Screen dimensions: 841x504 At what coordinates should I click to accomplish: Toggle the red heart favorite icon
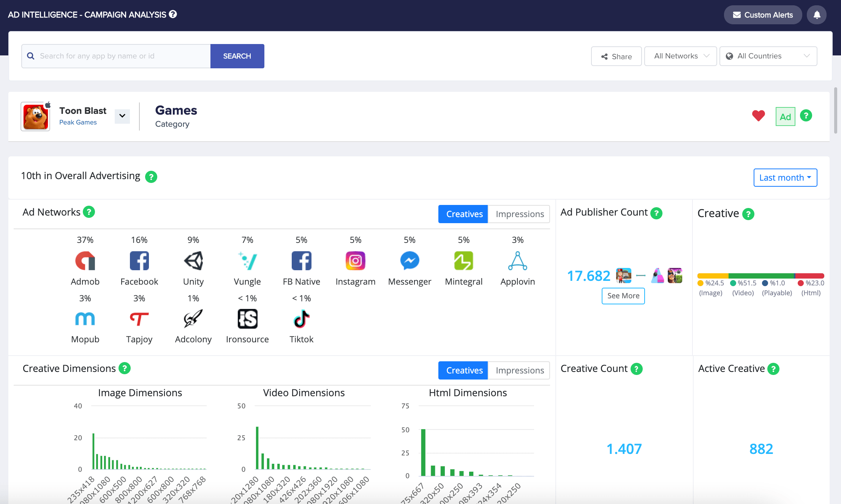click(x=758, y=116)
